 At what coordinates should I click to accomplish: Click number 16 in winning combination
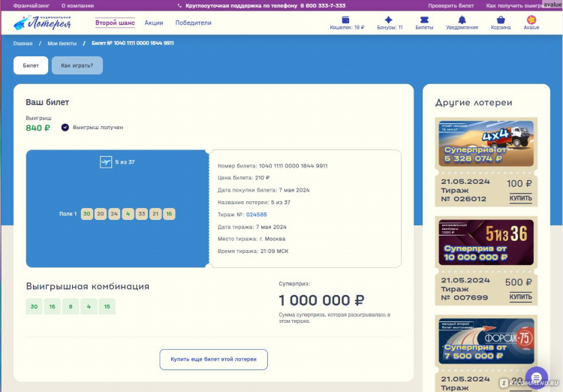coord(52,306)
